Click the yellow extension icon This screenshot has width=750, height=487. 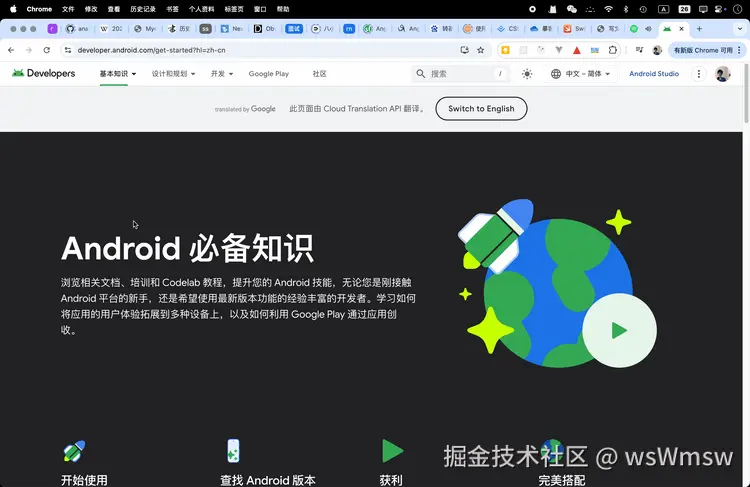point(505,50)
